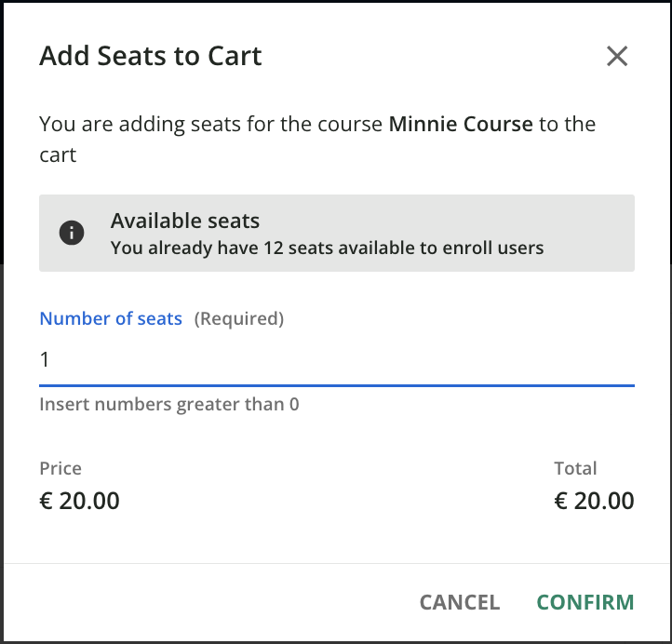Screen dimensions: 672x644
Task: Click the value 1 in the seats field
Action: click(x=44, y=359)
